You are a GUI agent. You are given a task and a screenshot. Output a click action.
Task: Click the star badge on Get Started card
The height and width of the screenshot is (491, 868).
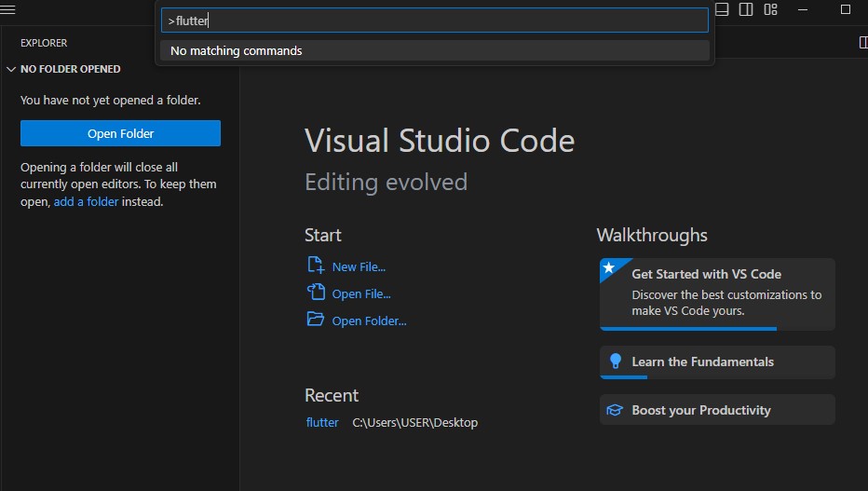point(609,268)
